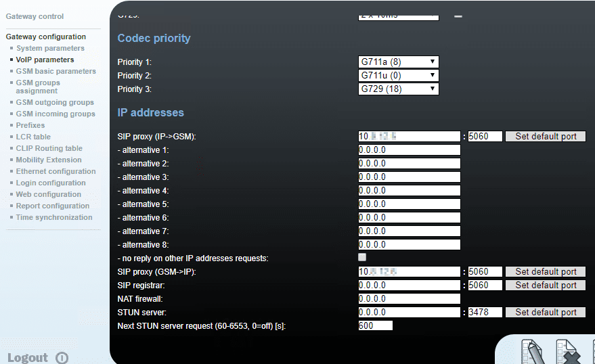Open Web configuration page

click(49, 194)
